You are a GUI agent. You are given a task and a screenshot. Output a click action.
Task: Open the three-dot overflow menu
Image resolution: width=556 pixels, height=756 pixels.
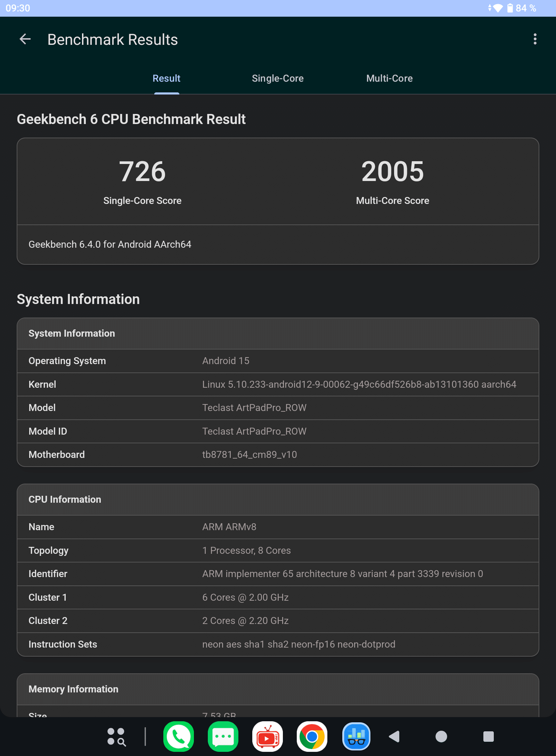535,39
